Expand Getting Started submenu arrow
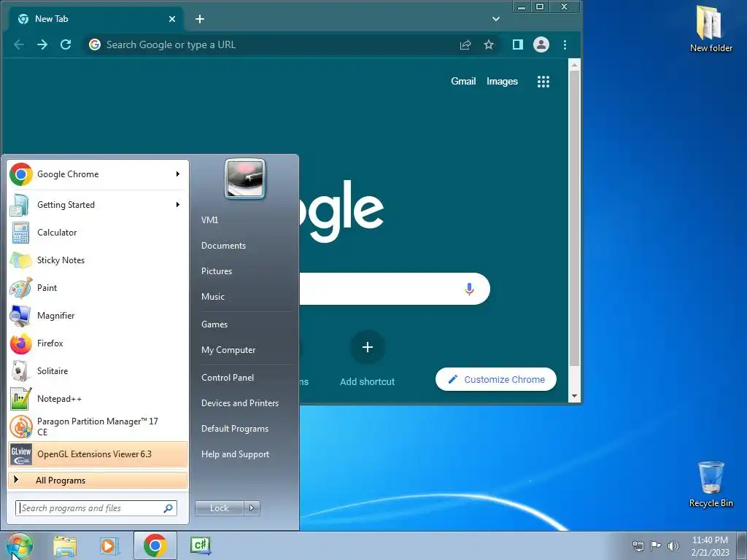The image size is (747, 560). (x=178, y=205)
